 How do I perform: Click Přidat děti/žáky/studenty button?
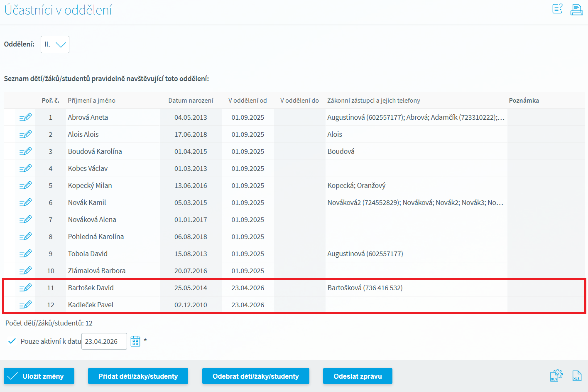[x=138, y=376]
